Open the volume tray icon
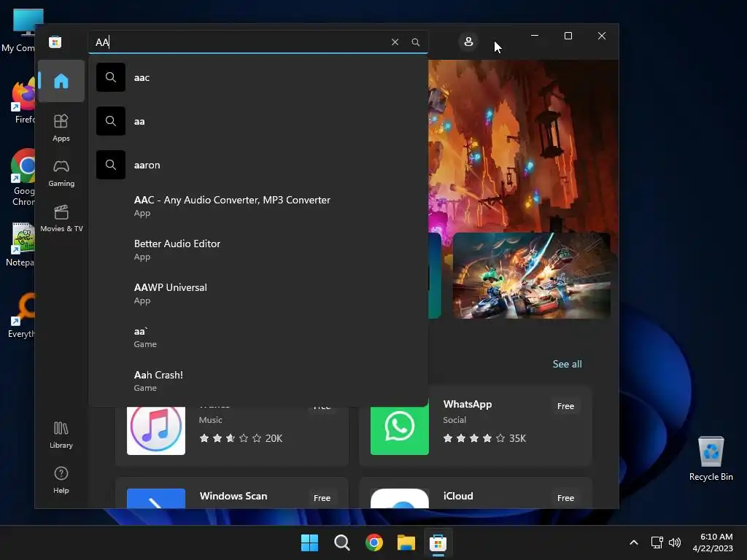 [675, 542]
